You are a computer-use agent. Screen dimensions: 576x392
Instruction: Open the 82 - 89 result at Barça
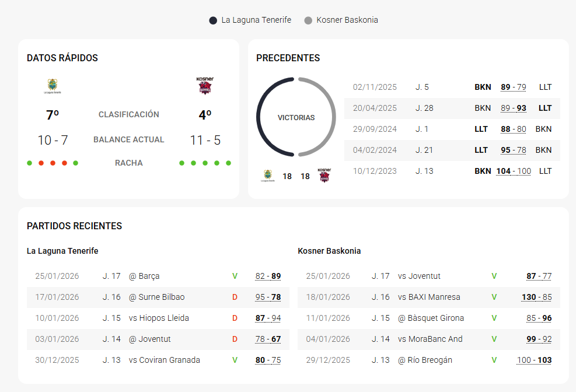click(x=268, y=276)
